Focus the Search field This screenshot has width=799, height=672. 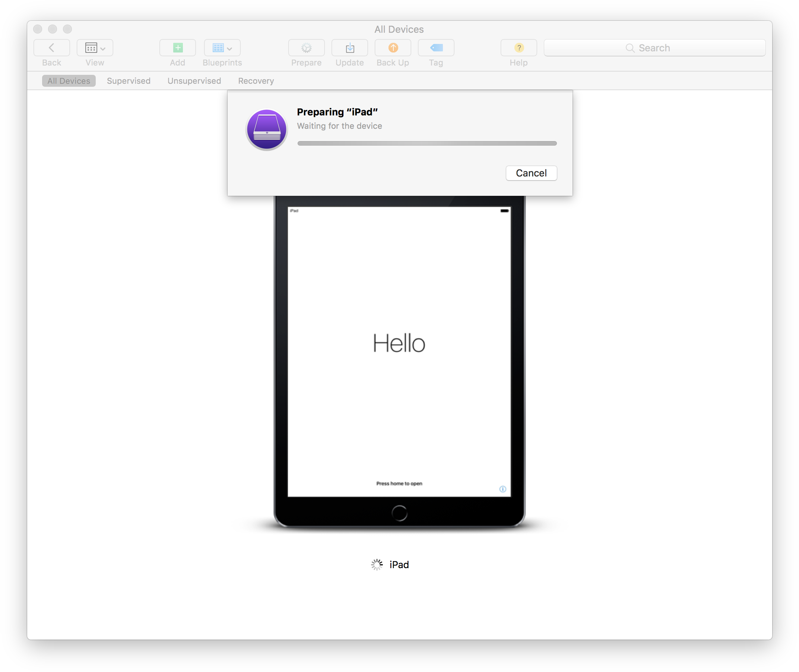(x=654, y=48)
